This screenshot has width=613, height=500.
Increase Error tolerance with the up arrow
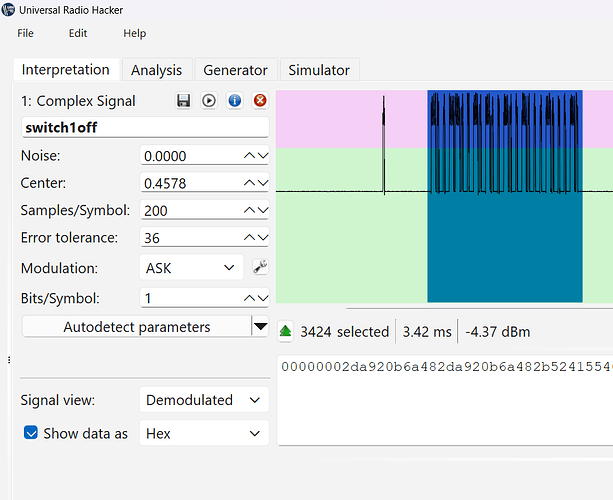(x=249, y=238)
